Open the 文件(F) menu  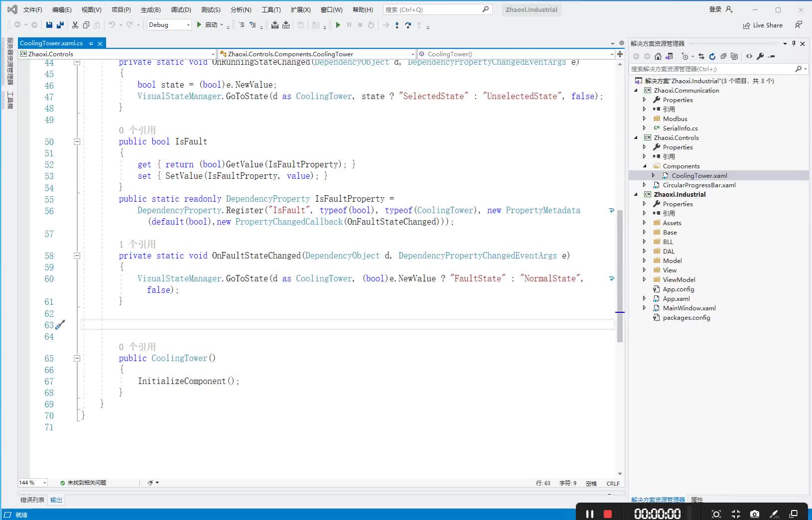click(x=32, y=9)
